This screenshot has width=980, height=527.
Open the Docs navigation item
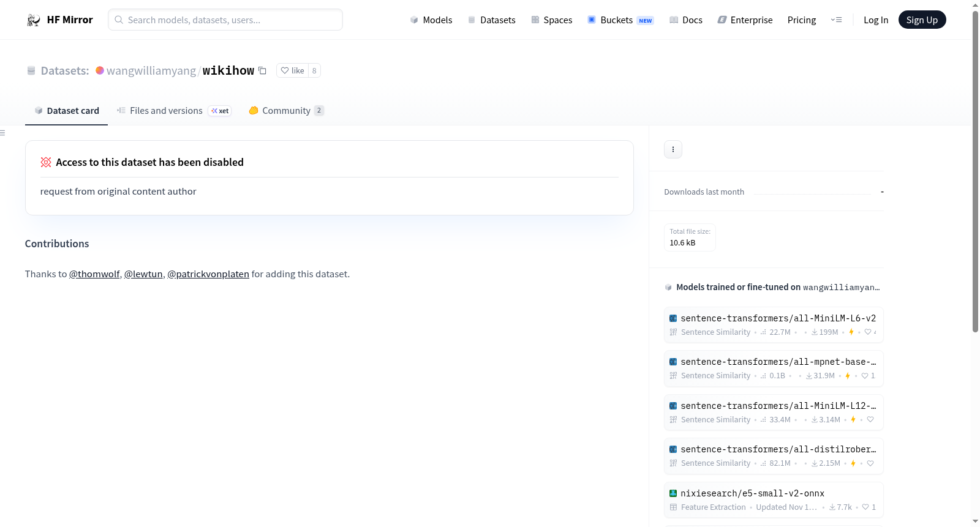click(x=686, y=20)
